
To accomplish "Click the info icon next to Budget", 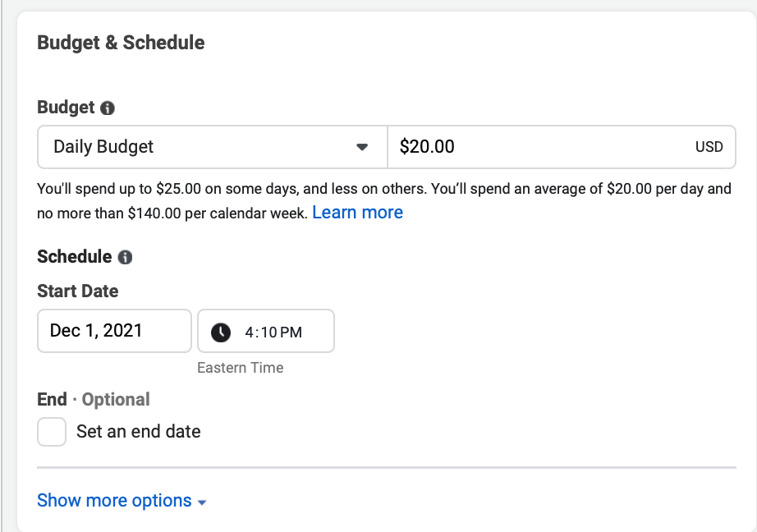I will pyautogui.click(x=108, y=108).
